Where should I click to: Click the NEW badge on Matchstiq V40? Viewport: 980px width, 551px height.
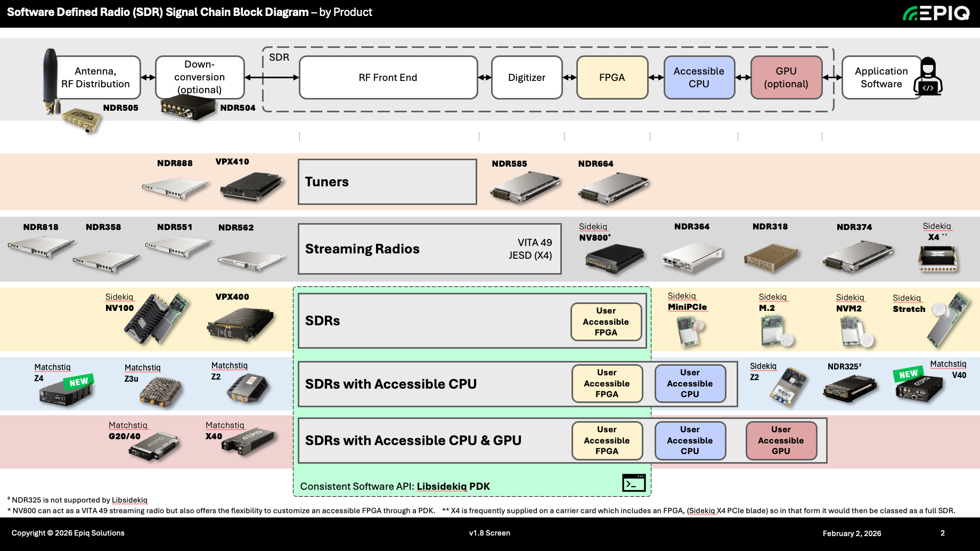pos(909,374)
